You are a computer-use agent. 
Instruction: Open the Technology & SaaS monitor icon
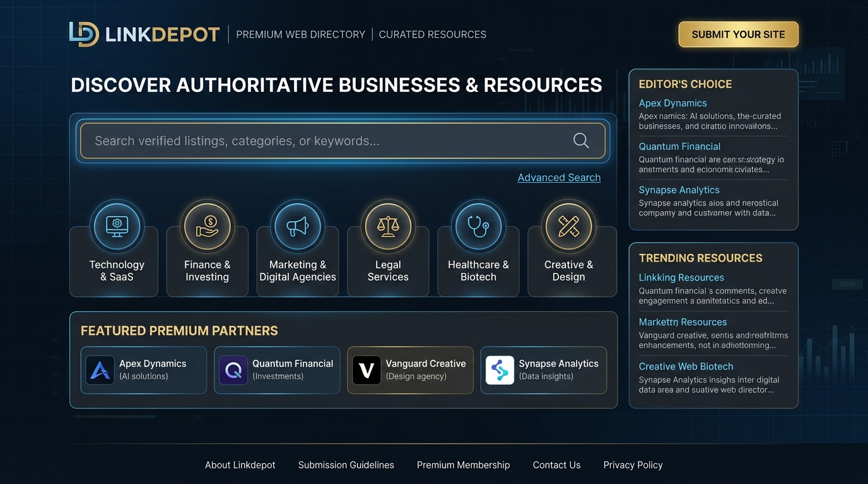[x=117, y=226]
